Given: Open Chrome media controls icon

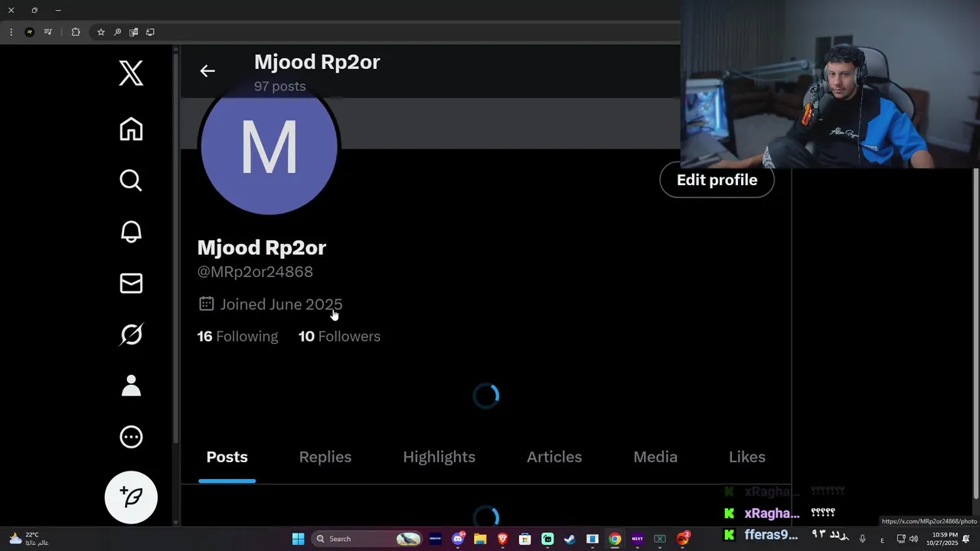Looking at the screenshot, I should (x=48, y=32).
